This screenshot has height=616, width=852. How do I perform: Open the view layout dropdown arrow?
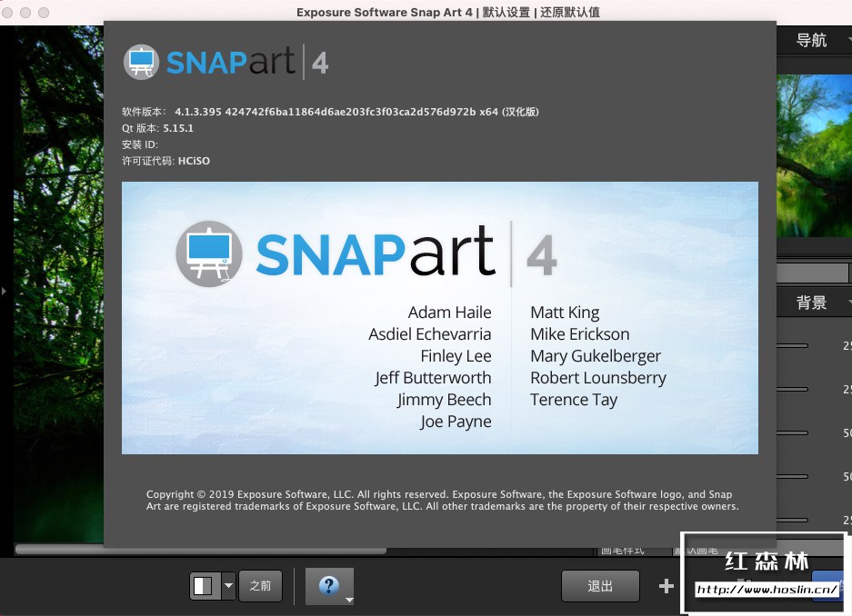coord(229,586)
